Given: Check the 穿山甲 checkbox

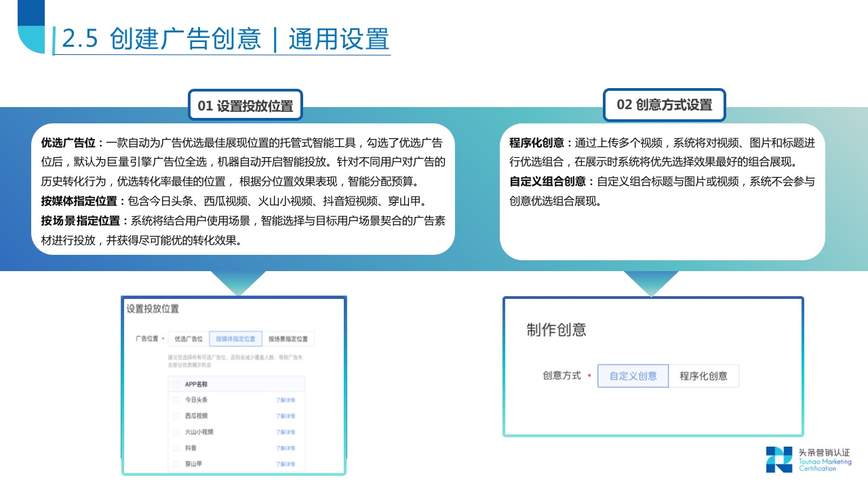Looking at the screenshot, I should coord(176,464).
